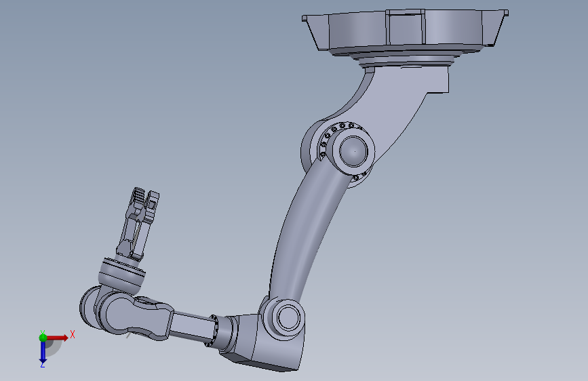Viewport: 588px width, 381px height.
Task: Select the round tool flange below the gripper
Action: point(122,275)
